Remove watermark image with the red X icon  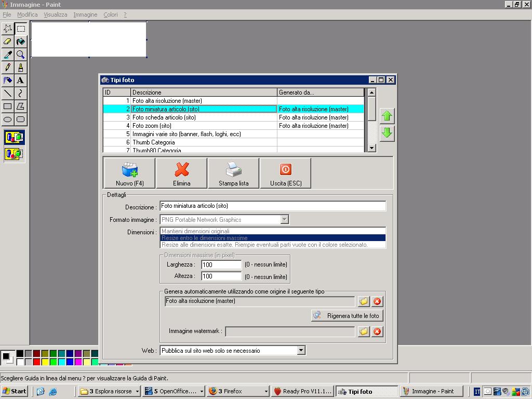377,331
